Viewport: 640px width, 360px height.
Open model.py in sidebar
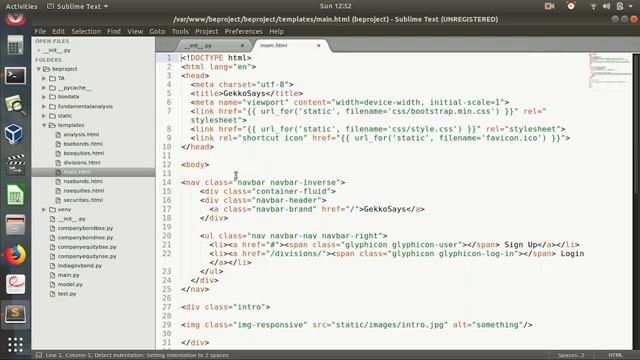[x=70, y=284]
